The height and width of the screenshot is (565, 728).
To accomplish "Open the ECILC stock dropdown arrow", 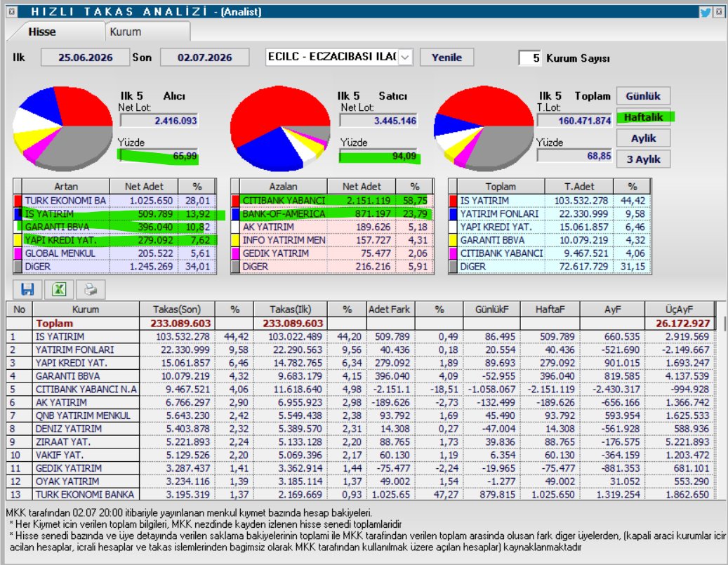I will [405, 57].
